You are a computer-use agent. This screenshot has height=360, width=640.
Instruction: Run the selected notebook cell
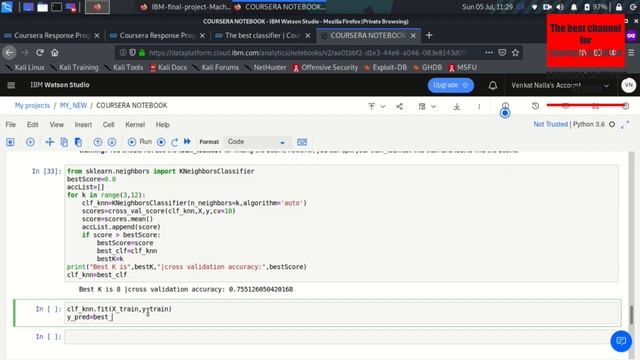(140, 142)
